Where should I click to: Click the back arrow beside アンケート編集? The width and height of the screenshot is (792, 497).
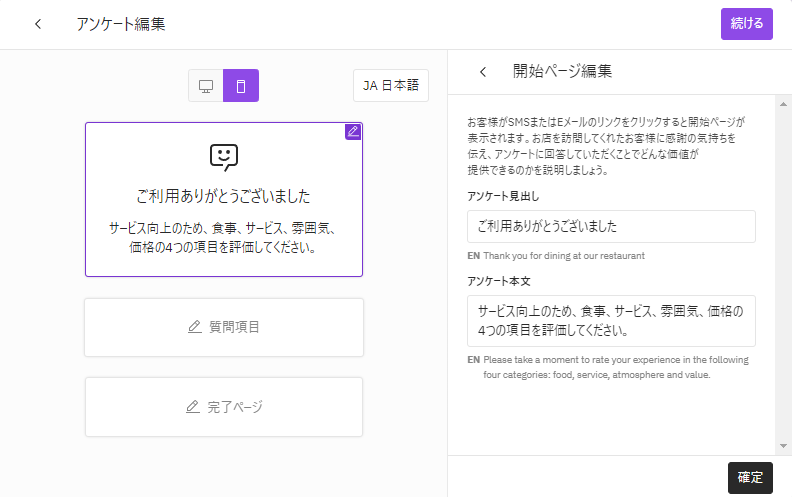(38, 24)
